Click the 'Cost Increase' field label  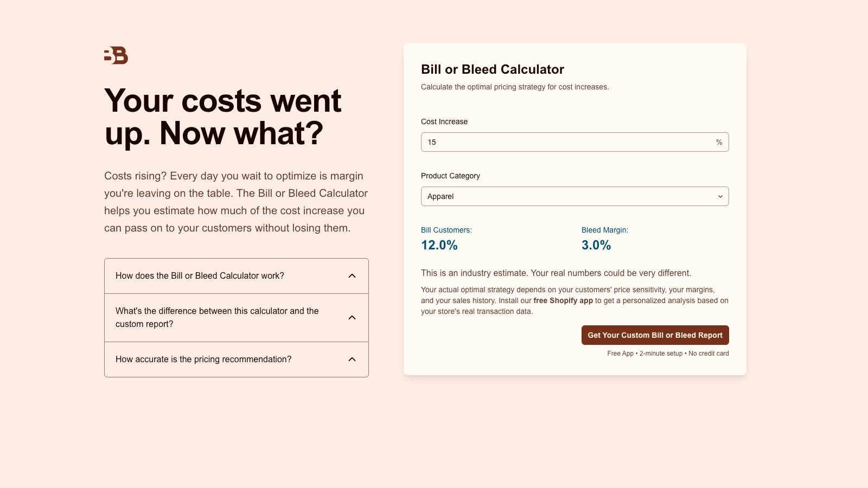(444, 121)
